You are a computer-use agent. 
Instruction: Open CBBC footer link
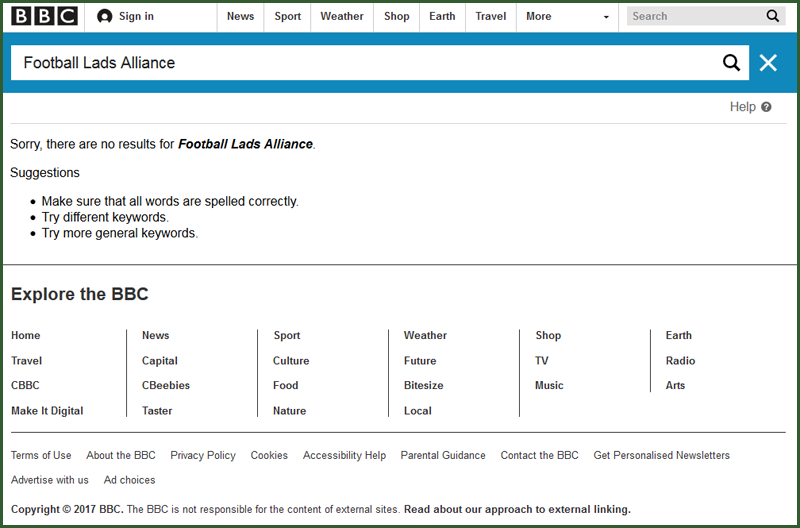coord(25,385)
